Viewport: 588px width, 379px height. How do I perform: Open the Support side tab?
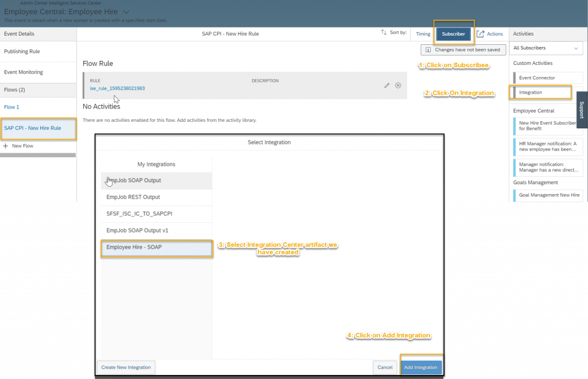[582, 110]
